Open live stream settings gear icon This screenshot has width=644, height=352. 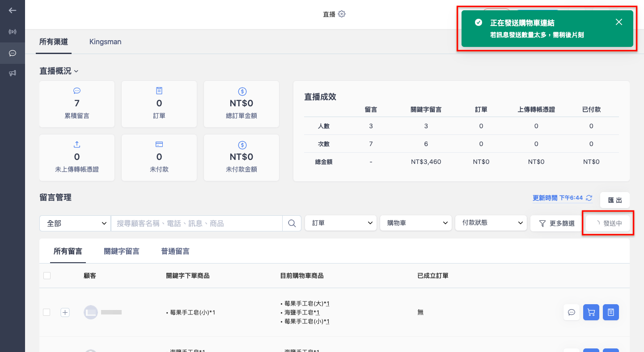coord(342,14)
